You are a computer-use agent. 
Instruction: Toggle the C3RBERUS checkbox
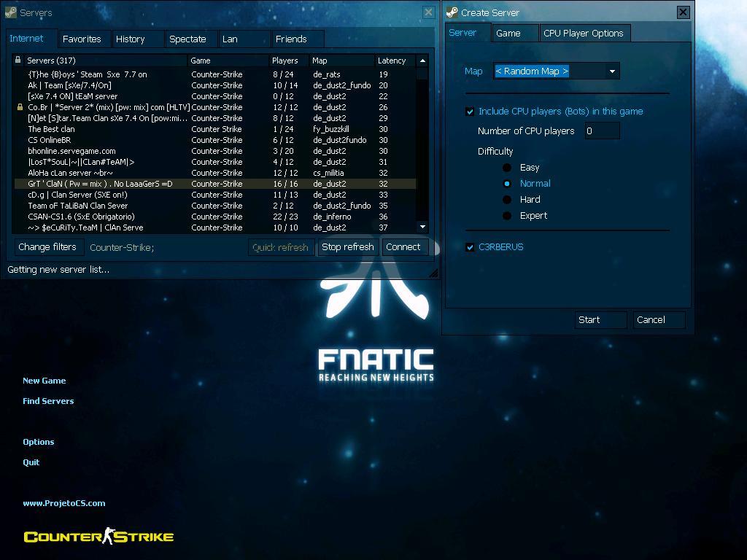pos(470,247)
